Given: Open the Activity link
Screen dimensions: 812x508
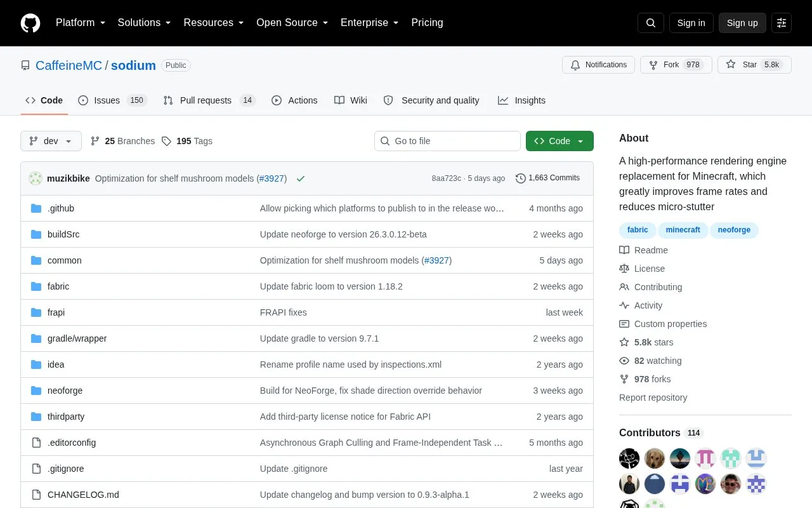Looking at the screenshot, I should pos(641,305).
